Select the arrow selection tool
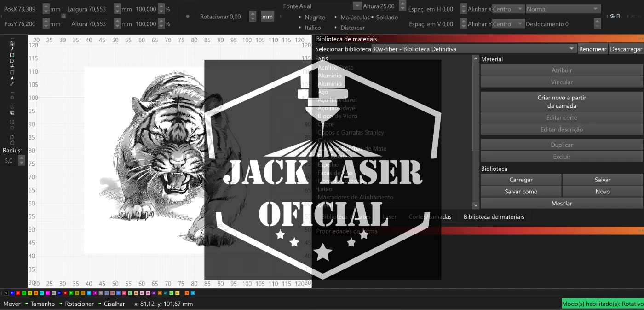This screenshot has width=644, height=310. click(12, 44)
